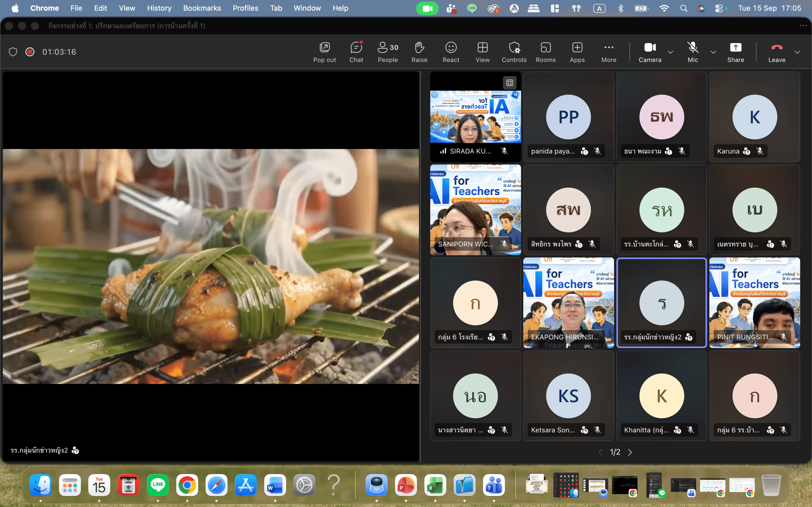
Task: Open the React emoji picker
Action: tap(451, 52)
